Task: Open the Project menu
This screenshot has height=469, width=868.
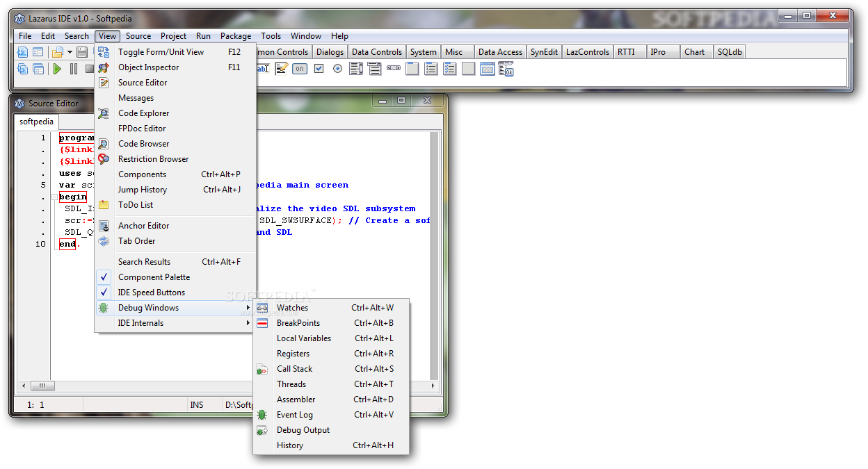Action: click(173, 36)
